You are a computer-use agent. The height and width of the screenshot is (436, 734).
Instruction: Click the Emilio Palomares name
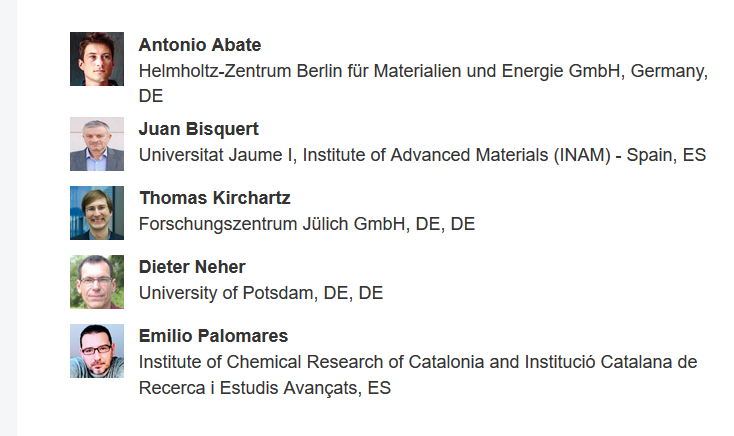[213, 336]
